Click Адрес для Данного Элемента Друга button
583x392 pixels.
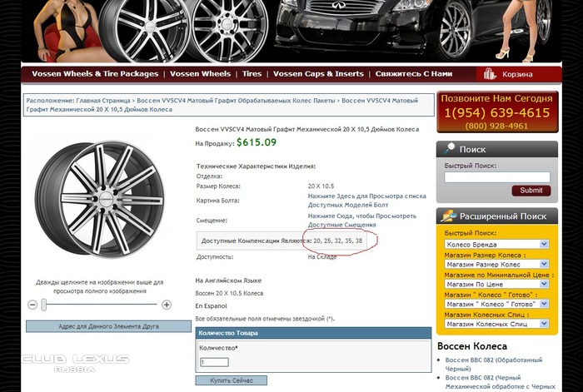(97, 327)
